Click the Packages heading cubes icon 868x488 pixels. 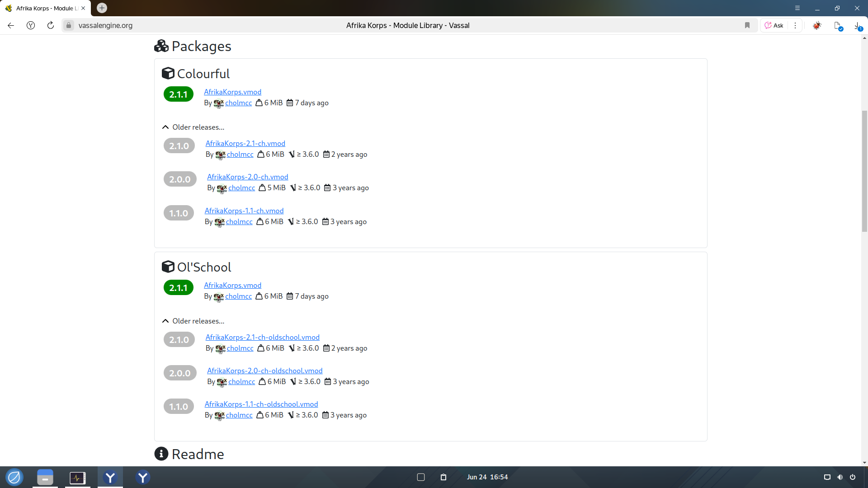click(x=161, y=46)
